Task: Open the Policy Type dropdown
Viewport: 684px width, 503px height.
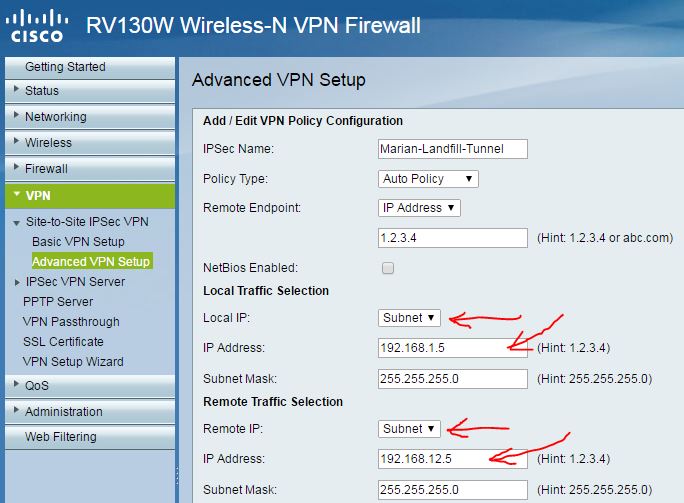Action: [428, 179]
